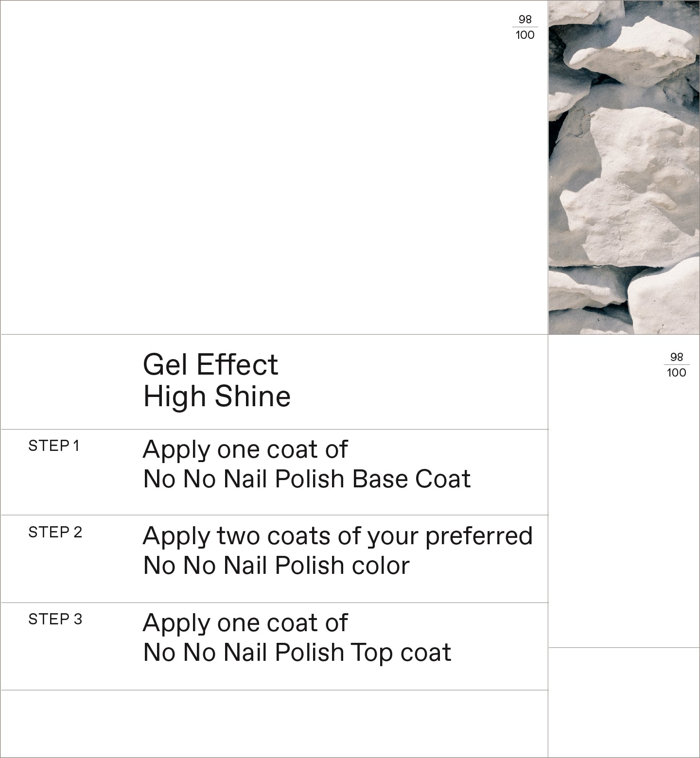Click the "No No Nail Polish" text in step 3

click(x=243, y=653)
